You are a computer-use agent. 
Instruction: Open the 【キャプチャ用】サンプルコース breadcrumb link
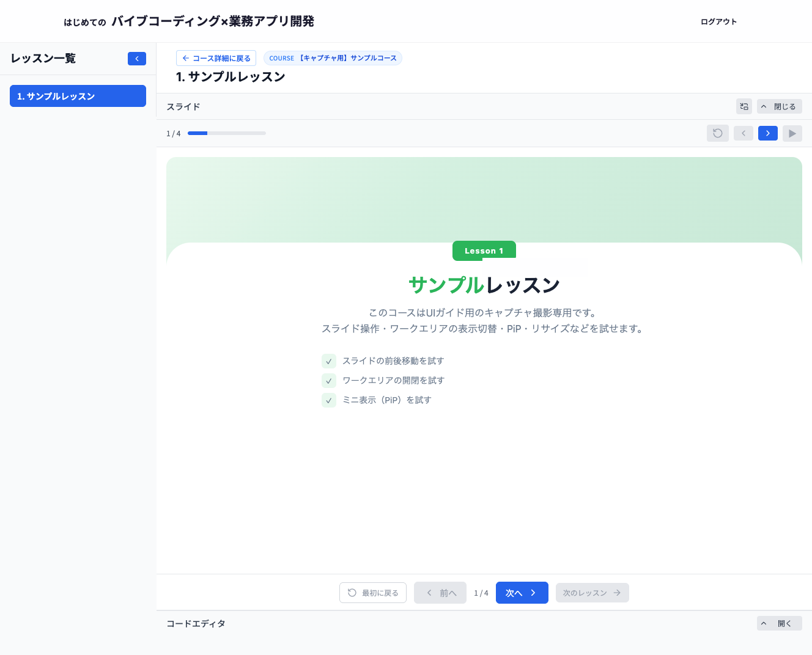(x=333, y=57)
